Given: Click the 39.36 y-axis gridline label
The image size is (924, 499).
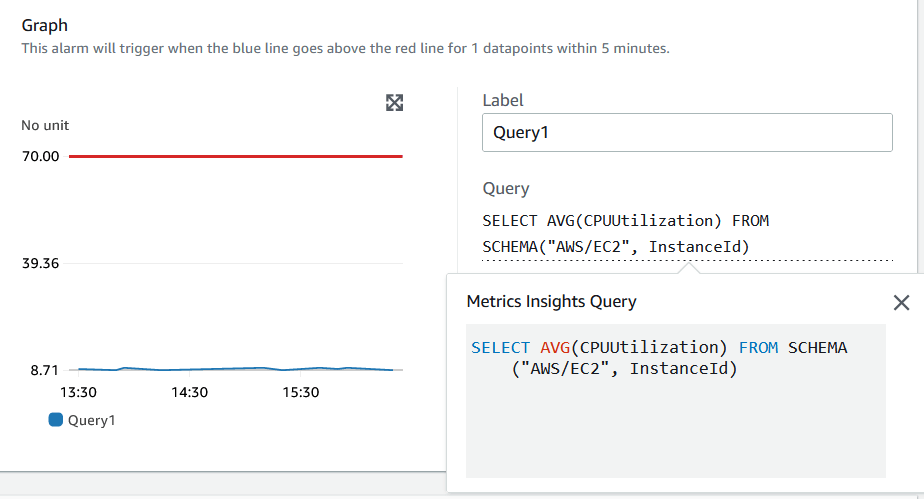Looking at the screenshot, I should tap(40, 264).
